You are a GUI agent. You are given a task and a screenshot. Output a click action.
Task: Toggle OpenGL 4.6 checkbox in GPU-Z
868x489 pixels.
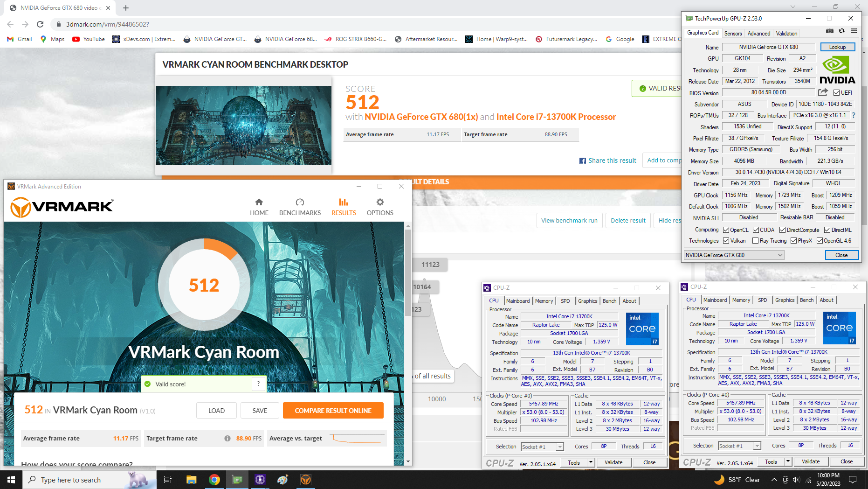click(820, 241)
